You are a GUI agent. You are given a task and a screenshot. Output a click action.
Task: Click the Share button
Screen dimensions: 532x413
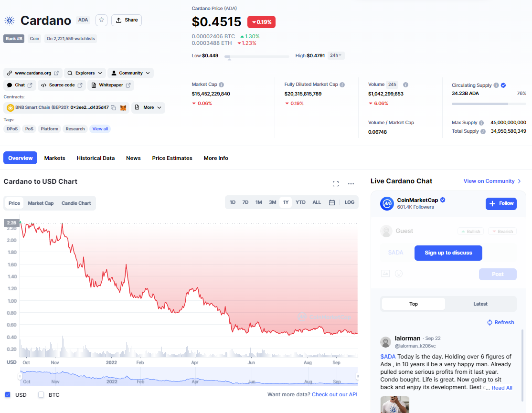coord(127,20)
